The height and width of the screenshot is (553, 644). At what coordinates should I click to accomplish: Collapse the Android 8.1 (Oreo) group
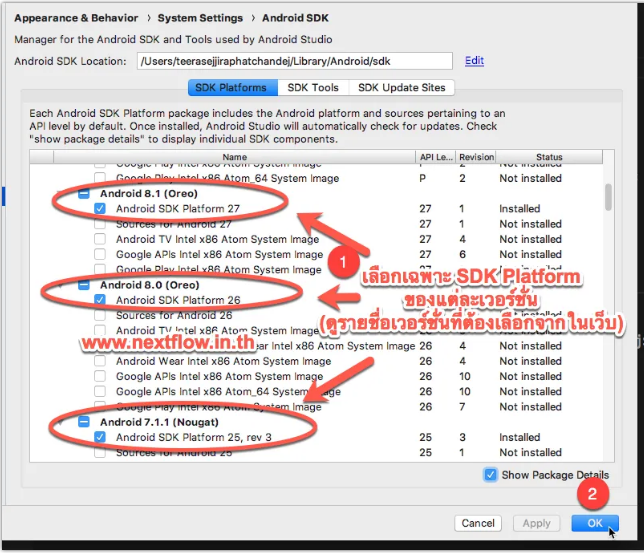click(x=62, y=194)
